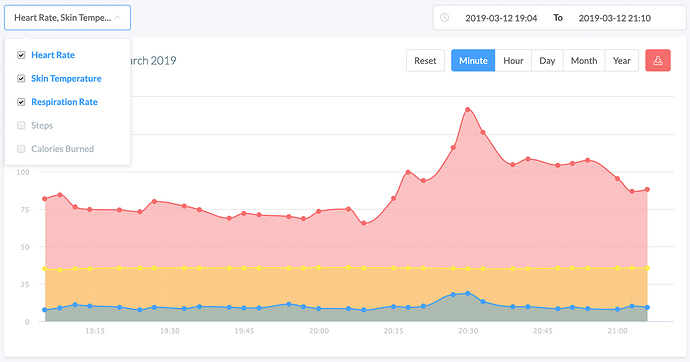Click the heart rate peak point near 20:30

(x=468, y=110)
